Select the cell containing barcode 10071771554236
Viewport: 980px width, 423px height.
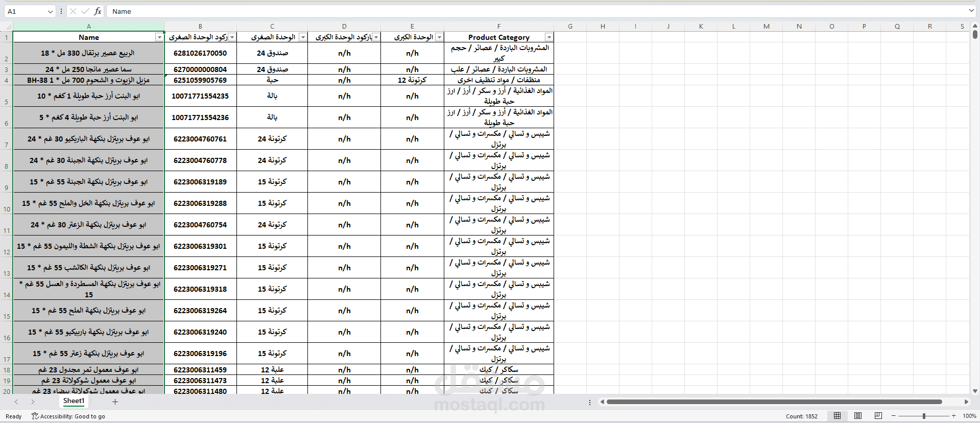click(x=200, y=118)
